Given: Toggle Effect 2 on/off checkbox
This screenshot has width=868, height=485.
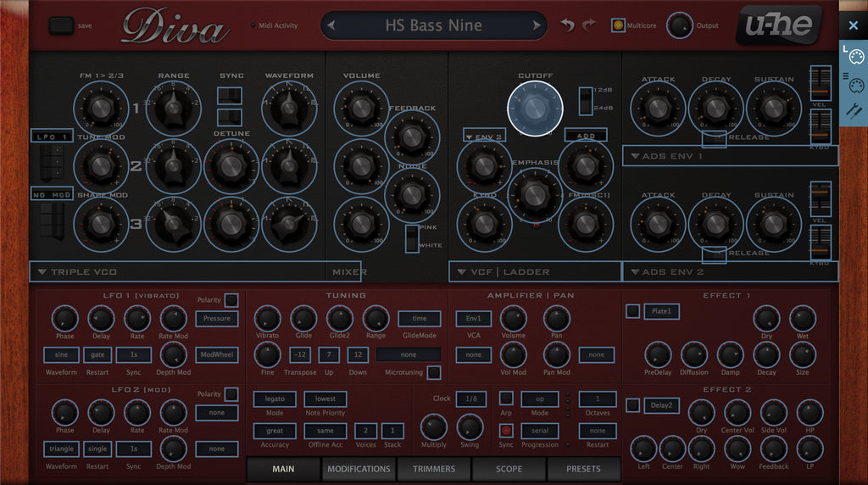Looking at the screenshot, I should pyautogui.click(x=632, y=405).
